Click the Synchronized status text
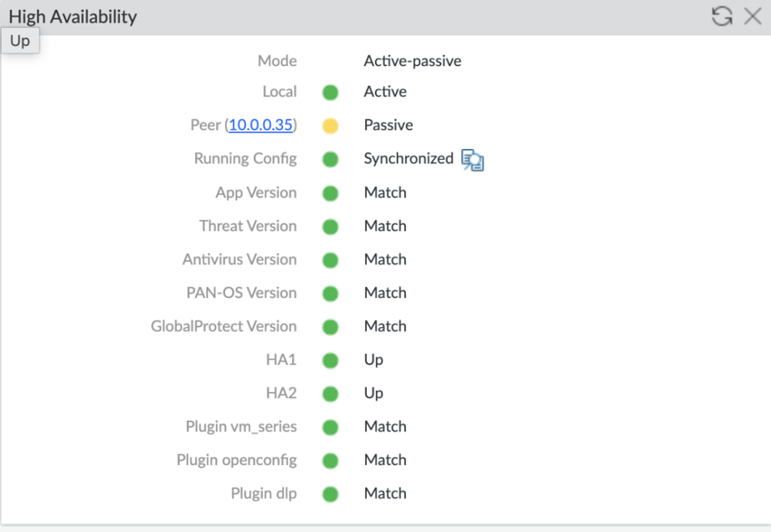 408,158
